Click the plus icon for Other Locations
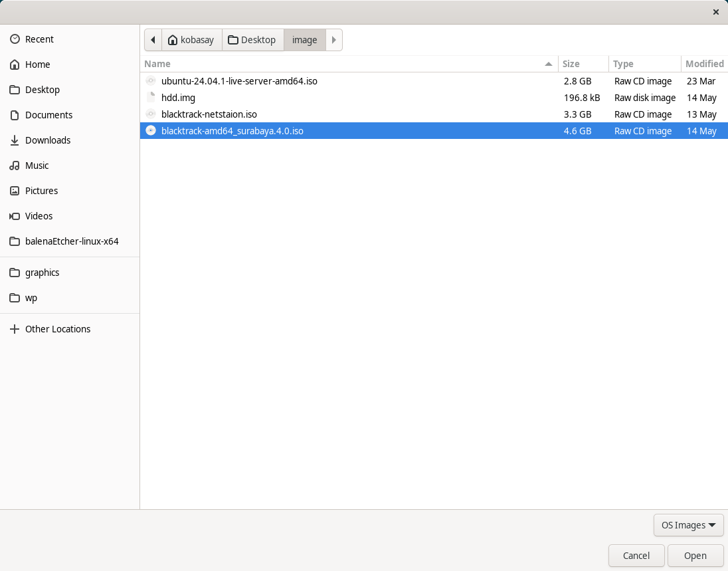728x571 pixels. click(15, 329)
